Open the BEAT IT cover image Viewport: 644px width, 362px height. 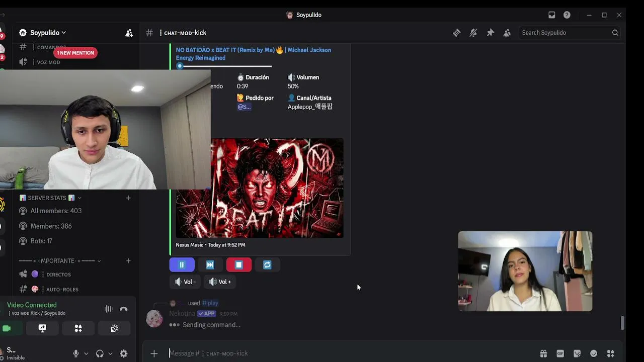click(260, 188)
